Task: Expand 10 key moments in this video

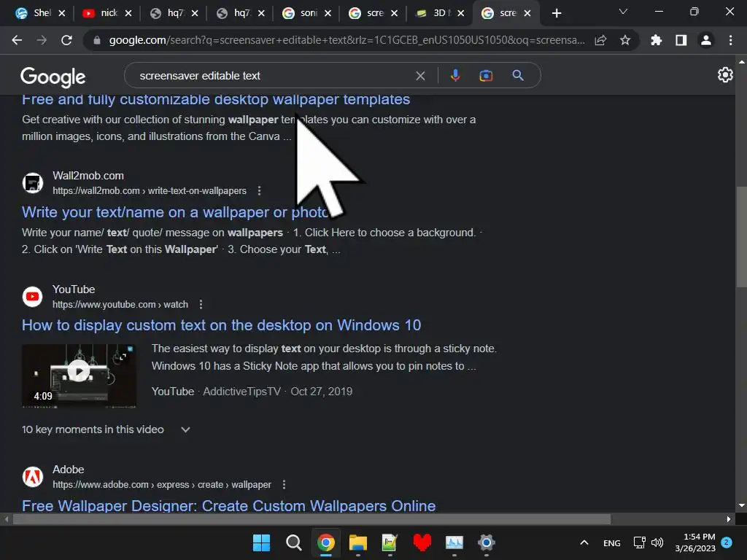Action: pos(107,429)
